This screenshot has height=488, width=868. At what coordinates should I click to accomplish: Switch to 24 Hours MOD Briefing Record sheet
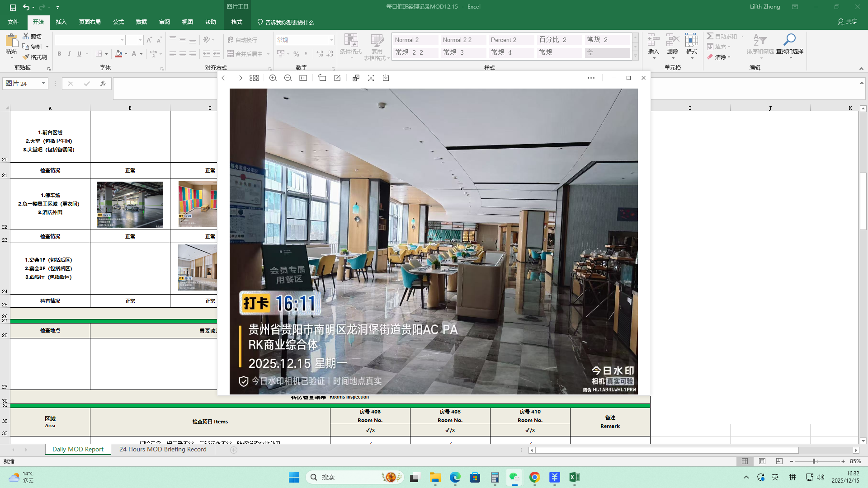tap(163, 450)
